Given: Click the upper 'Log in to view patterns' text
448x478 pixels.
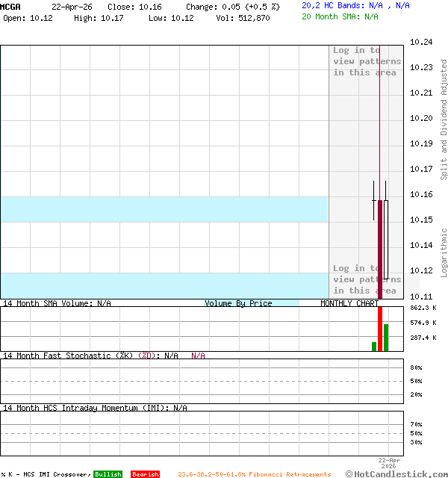Looking at the screenshot, I should (x=367, y=61).
